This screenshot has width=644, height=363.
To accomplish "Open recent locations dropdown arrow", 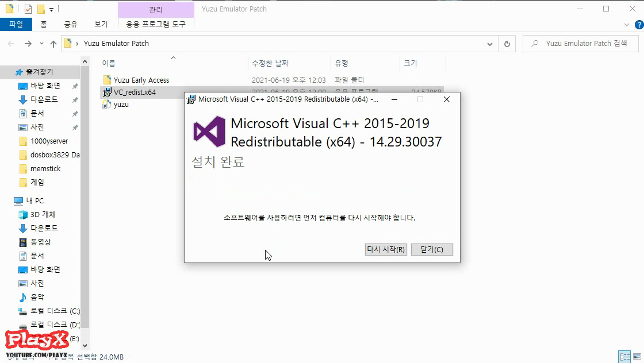I will pos(41,44).
